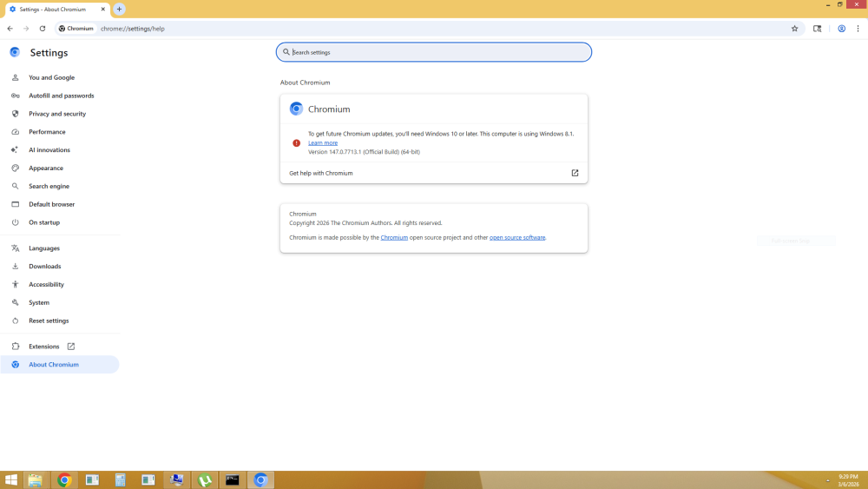Click the forward navigation arrow

(x=26, y=29)
